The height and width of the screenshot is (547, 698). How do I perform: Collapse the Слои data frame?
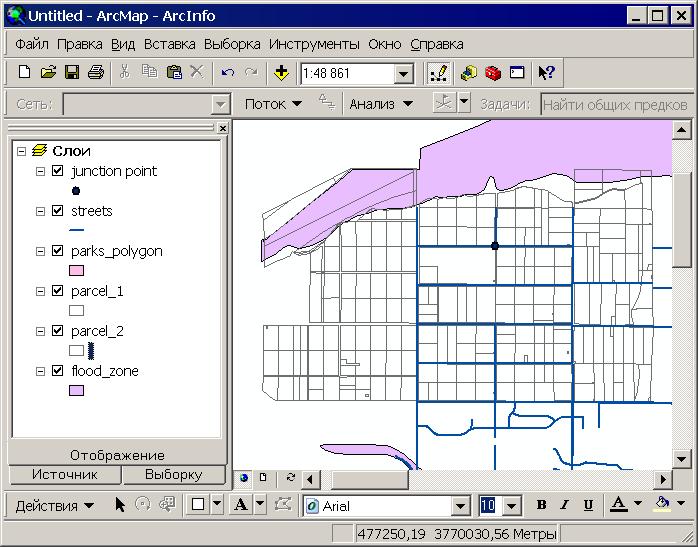(x=21, y=151)
